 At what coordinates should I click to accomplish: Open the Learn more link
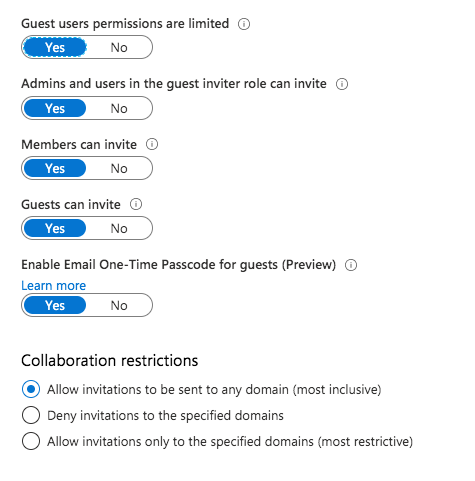[x=54, y=286]
